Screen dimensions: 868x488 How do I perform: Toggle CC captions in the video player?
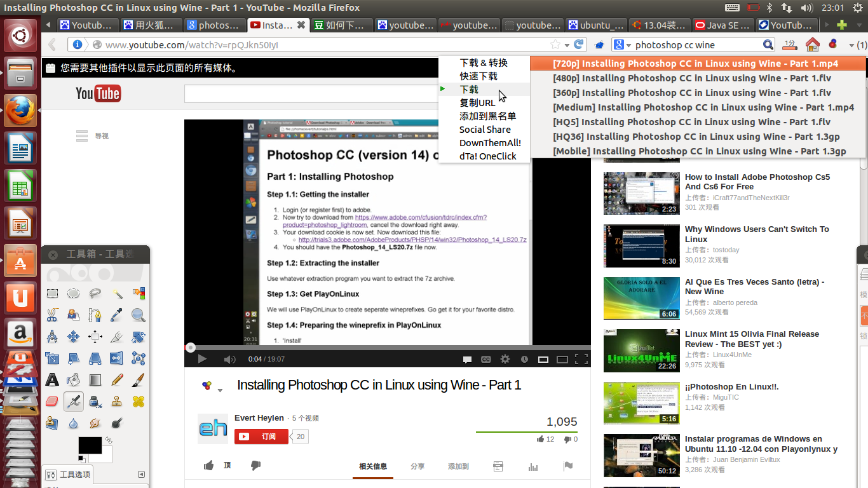click(x=486, y=360)
